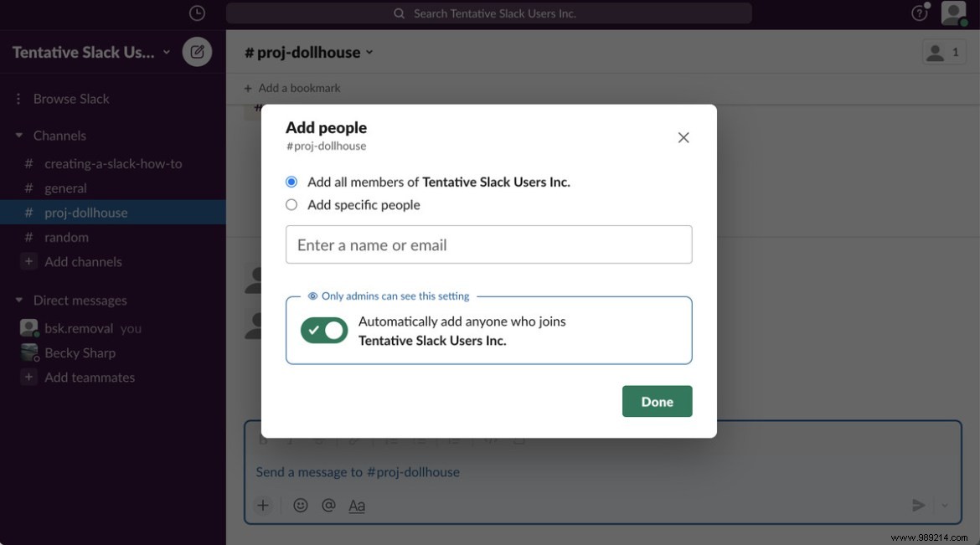Collapse the Direct messages section

(19, 300)
